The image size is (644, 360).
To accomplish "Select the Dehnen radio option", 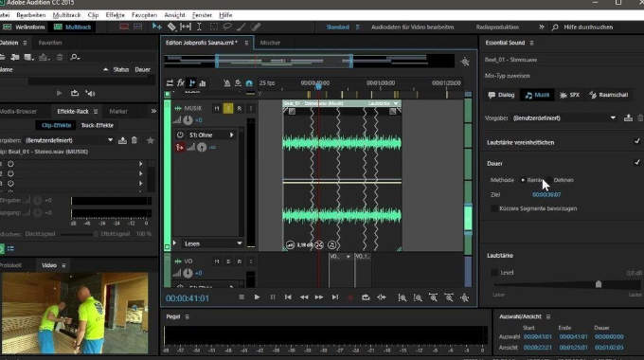I will [x=549, y=180].
